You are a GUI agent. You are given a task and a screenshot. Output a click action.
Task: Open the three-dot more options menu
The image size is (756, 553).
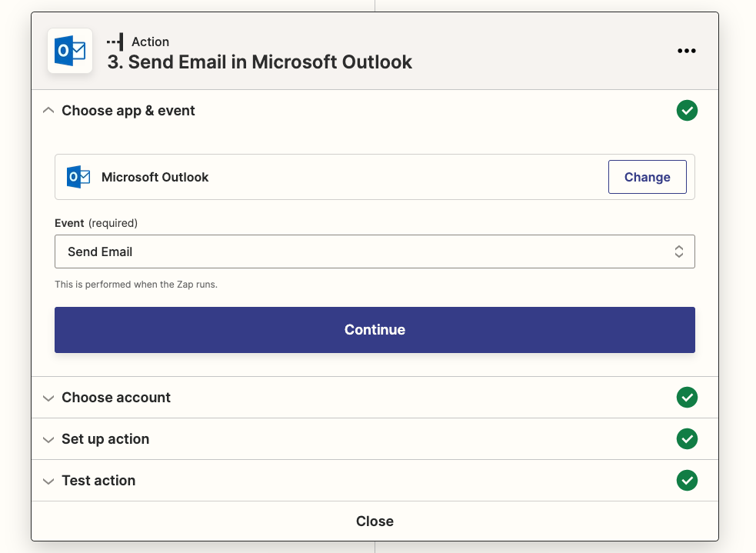tap(686, 51)
